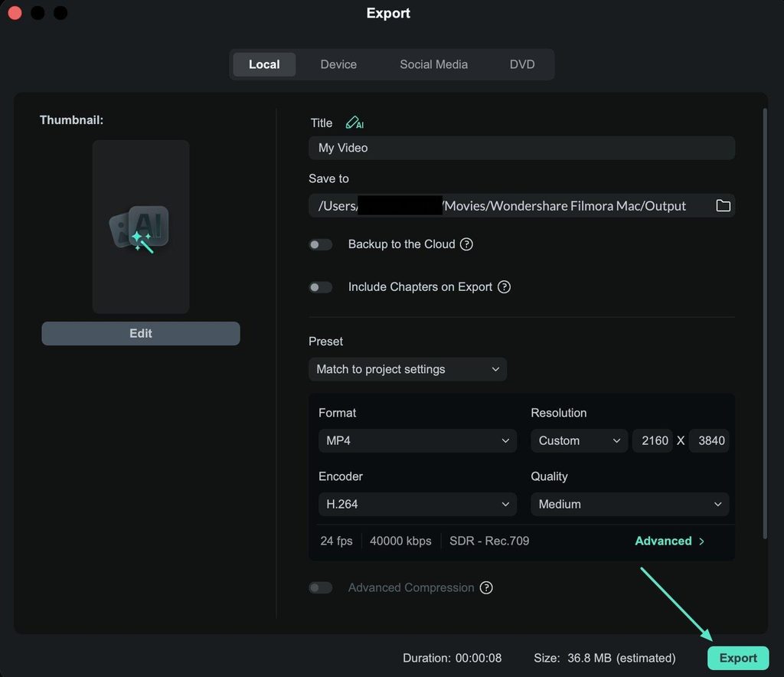Click the help icon beside Backup to the Cloud
This screenshot has width=784, height=677.
[x=466, y=244]
